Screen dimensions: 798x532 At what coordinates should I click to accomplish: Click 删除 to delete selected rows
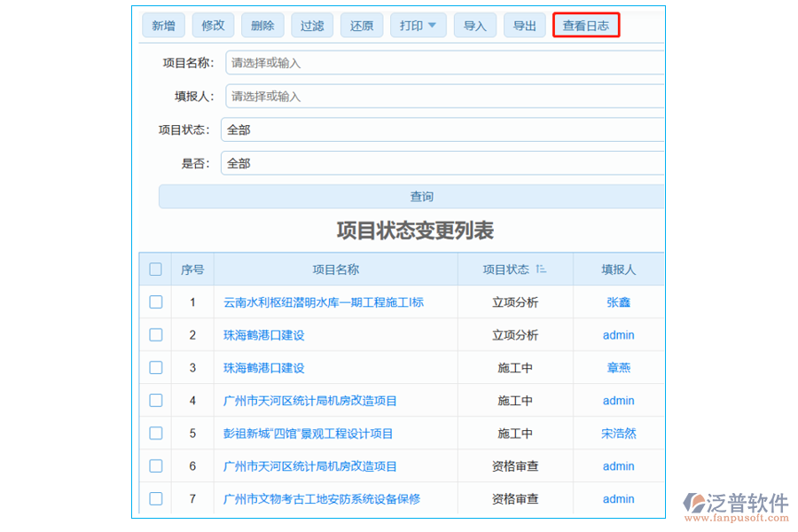(262, 25)
